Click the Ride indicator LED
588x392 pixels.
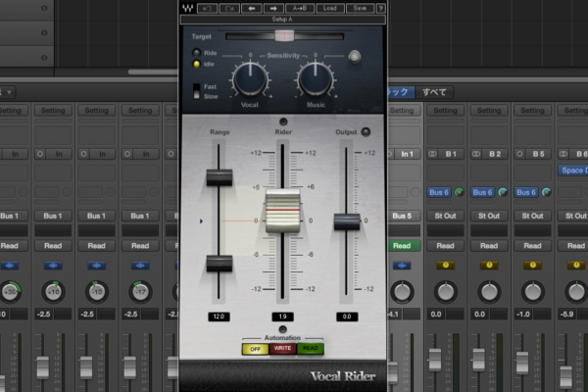click(196, 53)
